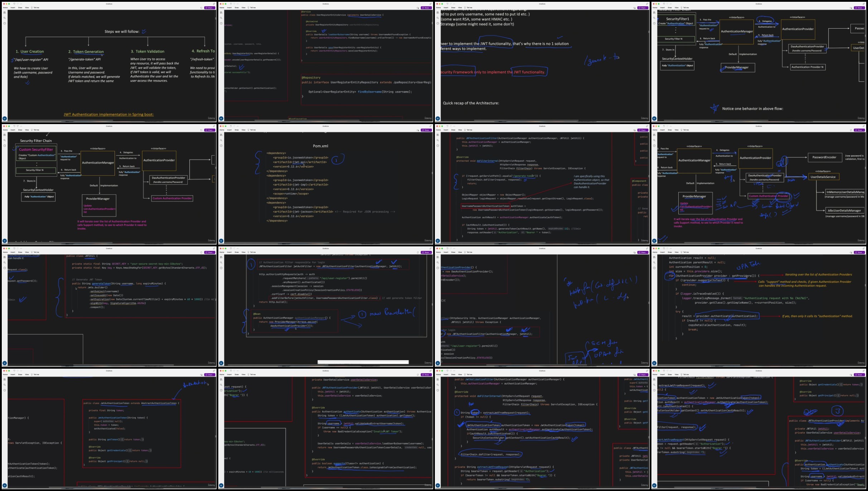
Task: Open the View tab in the Custom SecurityFilter window
Action: (x=27, y=130)
